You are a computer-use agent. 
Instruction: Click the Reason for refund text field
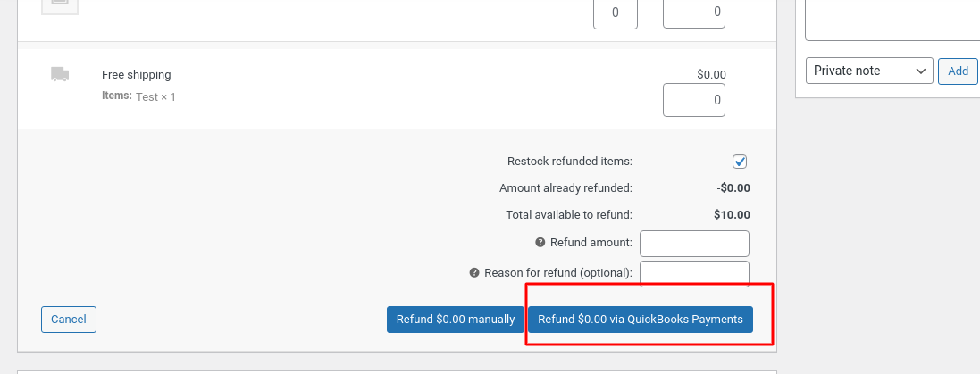coord(694,273)
